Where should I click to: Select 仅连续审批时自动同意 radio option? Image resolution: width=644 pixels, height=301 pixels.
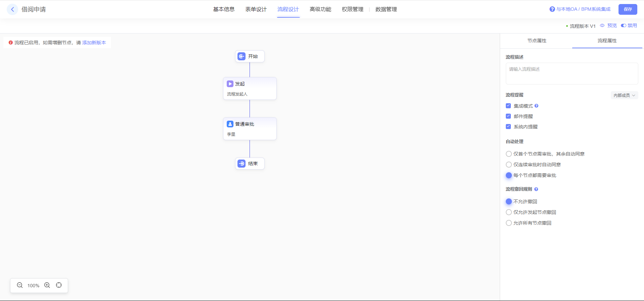tap(509, 165)
